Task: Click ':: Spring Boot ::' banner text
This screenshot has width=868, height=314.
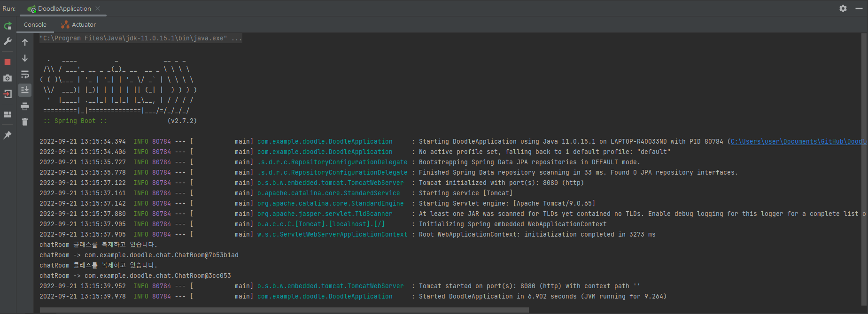Action: pos(75,121)
